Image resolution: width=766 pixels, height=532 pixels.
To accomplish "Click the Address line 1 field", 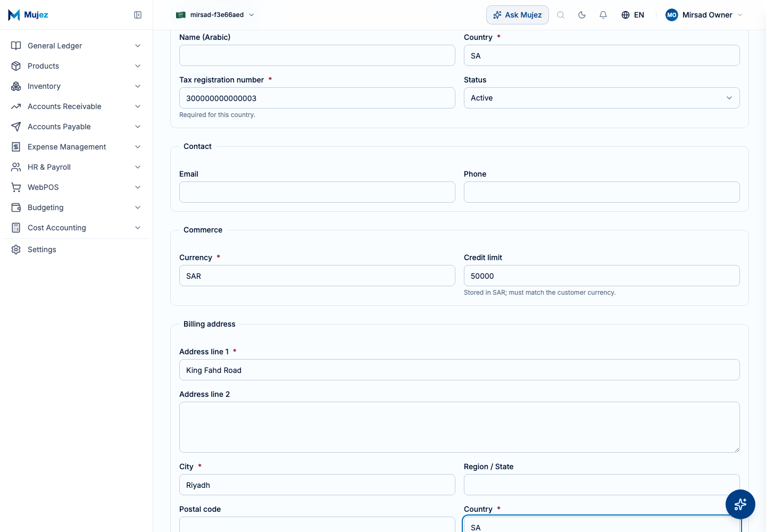I will click(460, 370).
